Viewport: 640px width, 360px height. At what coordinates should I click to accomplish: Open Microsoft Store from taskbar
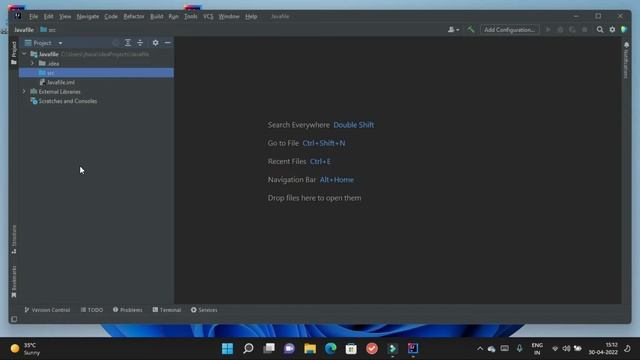tap(351, 349)
